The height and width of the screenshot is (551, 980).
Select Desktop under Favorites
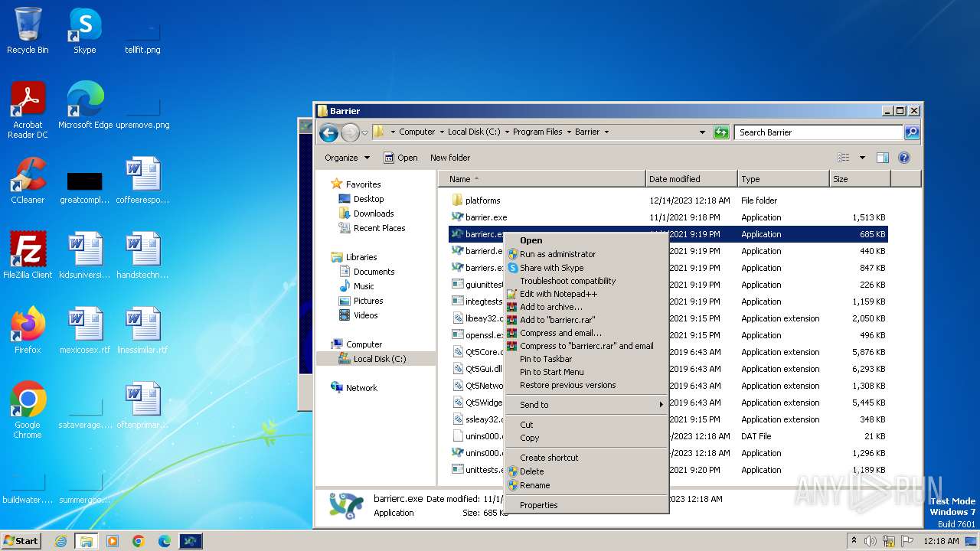point(368,199)
